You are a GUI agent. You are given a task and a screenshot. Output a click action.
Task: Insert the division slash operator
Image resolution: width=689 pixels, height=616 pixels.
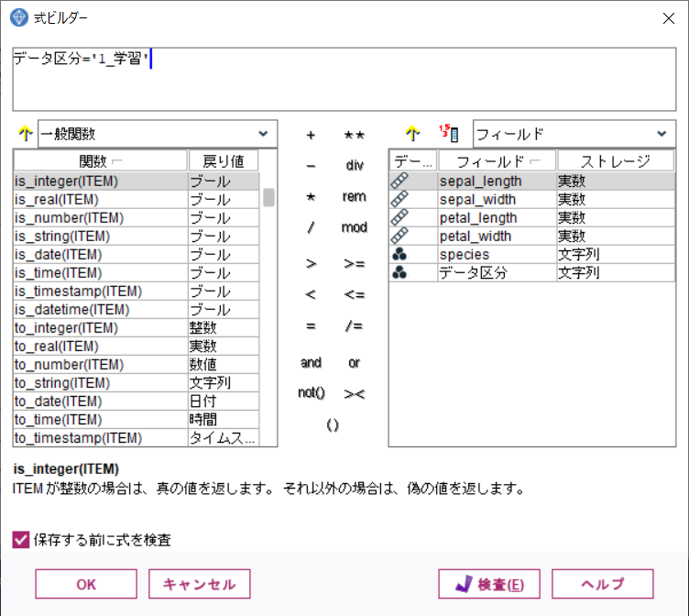point(311,227)
